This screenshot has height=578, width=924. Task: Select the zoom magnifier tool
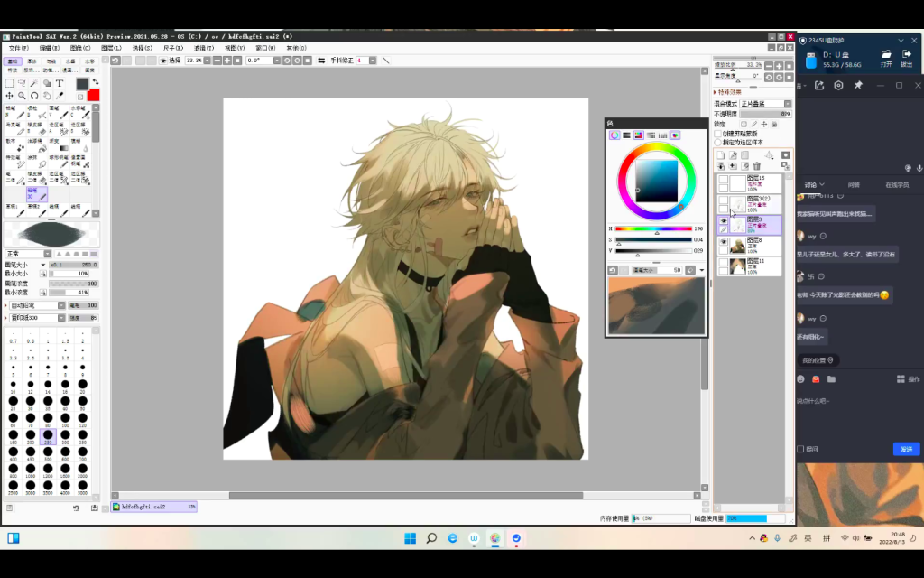(x=22, y=96)
